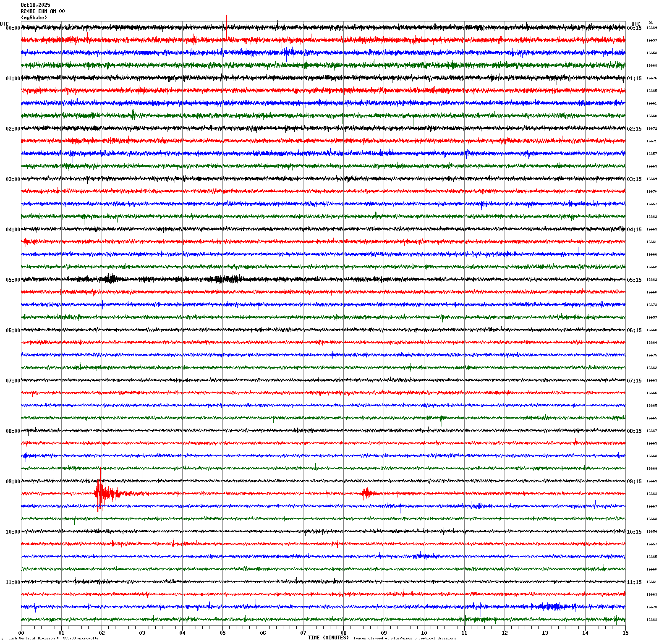Click the 06 minute tick label on bottom axis
The width and height of the screenshot is (659, 644).
pyautogui.click(x=263, y=633)
